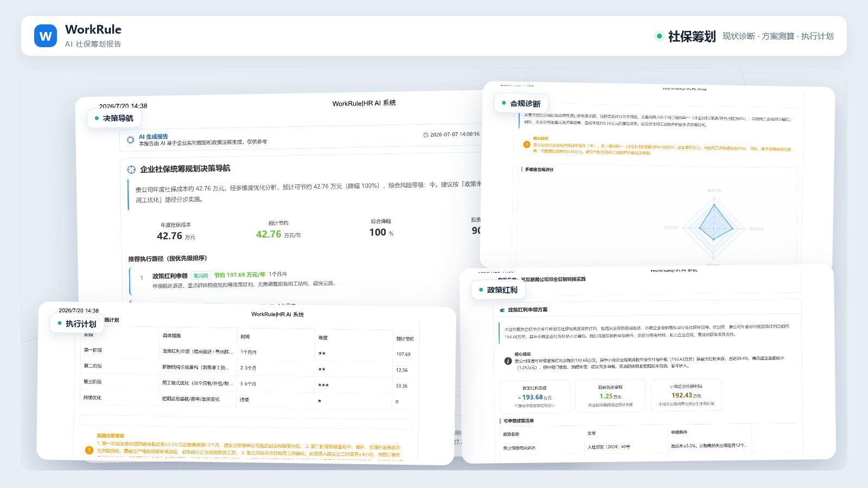Click the radar chart under 多维度合规评分
Viewport: 868px width, 488px height.
[x=714, y=228]
